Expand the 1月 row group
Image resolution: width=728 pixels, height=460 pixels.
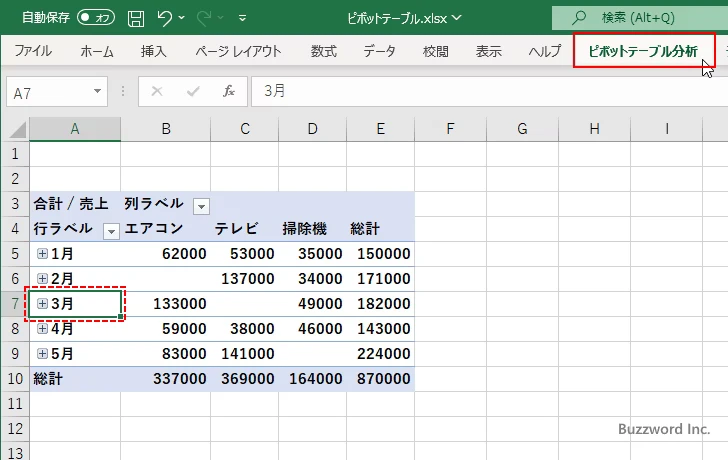point(42,254)
